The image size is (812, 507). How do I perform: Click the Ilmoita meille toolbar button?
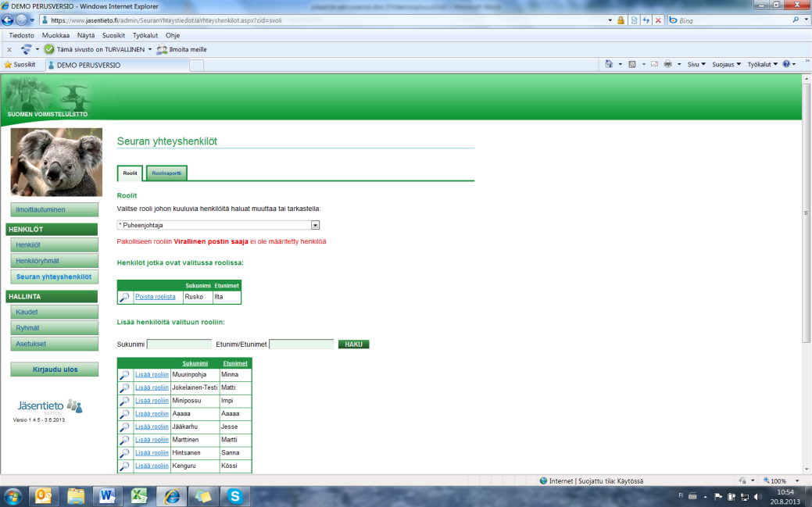(x=182, y=49)
